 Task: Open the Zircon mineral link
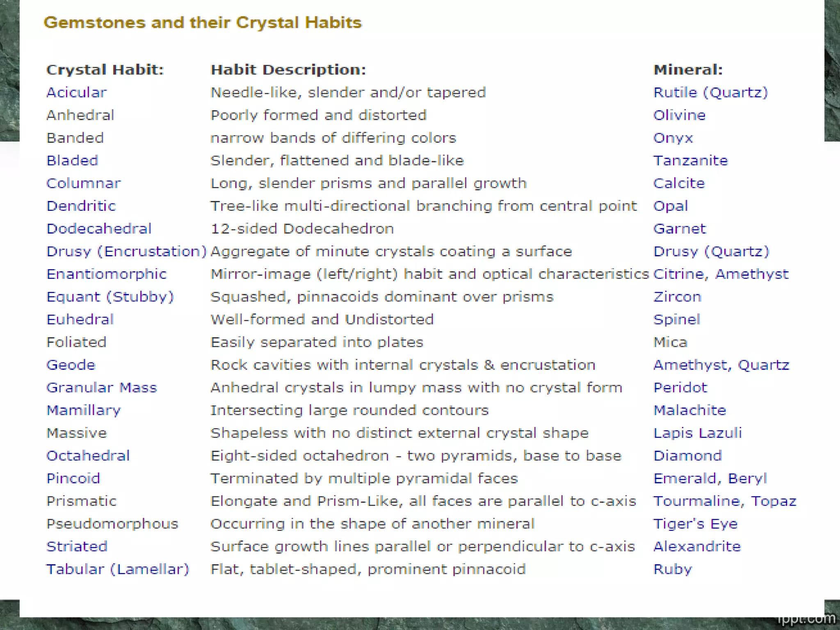point(677,297)
